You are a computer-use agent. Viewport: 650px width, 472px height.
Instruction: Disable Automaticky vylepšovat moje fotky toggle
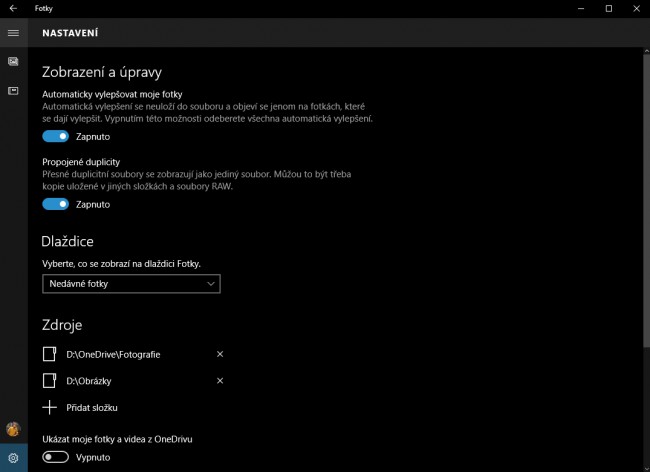click(x=56, y=136)
